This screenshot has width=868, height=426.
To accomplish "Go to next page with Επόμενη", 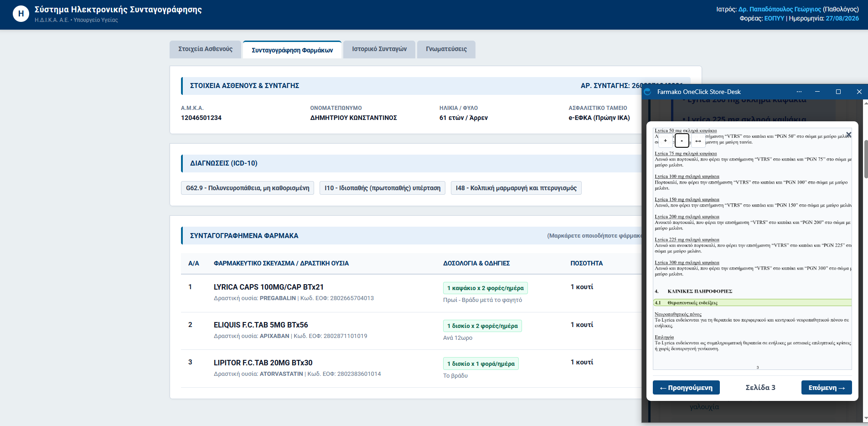I will pyautogui.click(x=827, y=388).
